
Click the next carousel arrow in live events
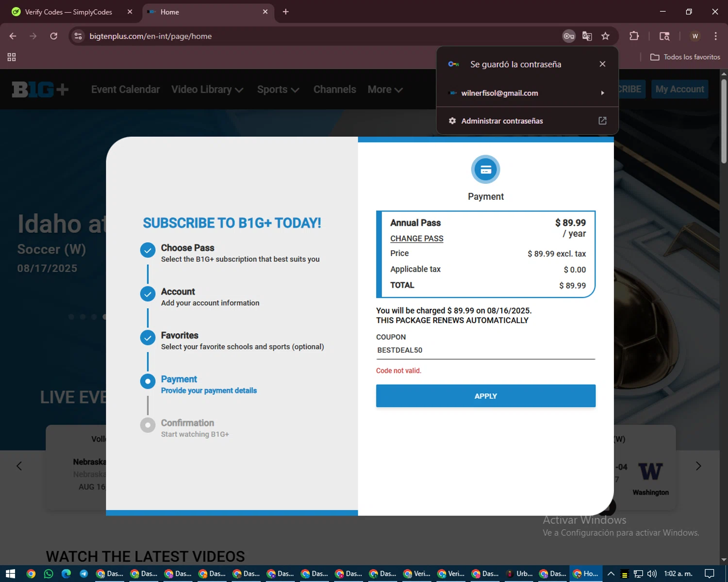tap(698, 466)
